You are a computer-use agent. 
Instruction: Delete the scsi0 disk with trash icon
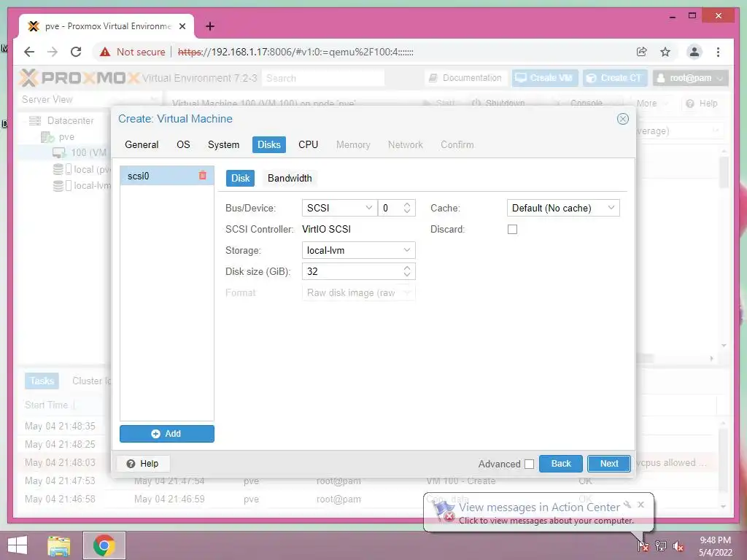point(203,176)
